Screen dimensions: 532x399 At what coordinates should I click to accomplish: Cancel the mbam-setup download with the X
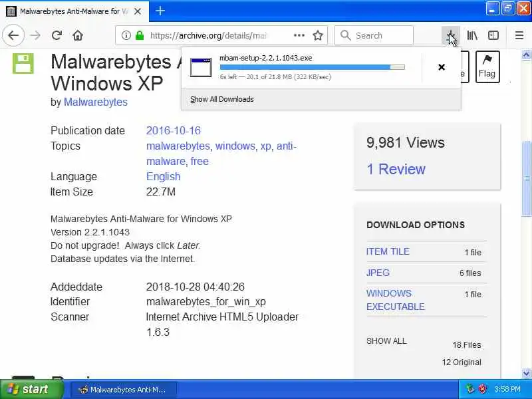click(442, 67)
